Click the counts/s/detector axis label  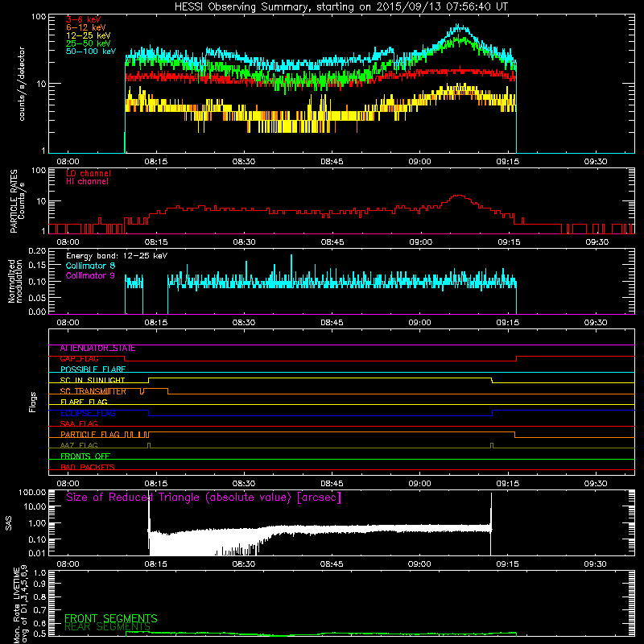pos(22,84)
